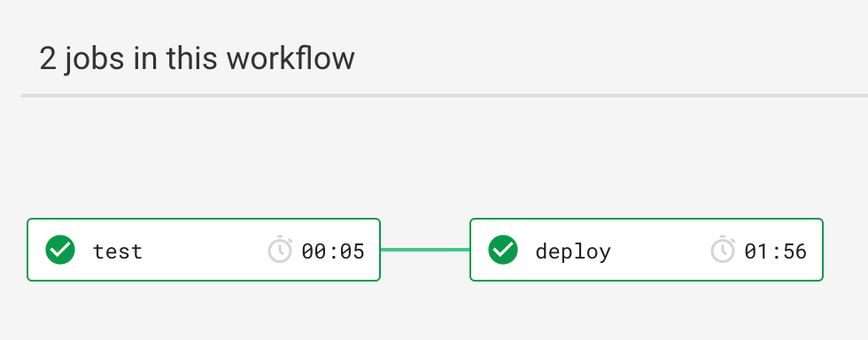Click the '2 jobs in this workflow' heading
The height and width of the screenshot is (340, 868).
[x=197, y=58]
